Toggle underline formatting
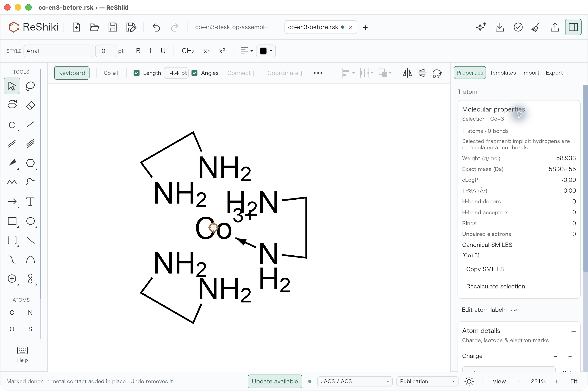The height and width of the screenshot is (391, 588). click(x=163, y=51)
